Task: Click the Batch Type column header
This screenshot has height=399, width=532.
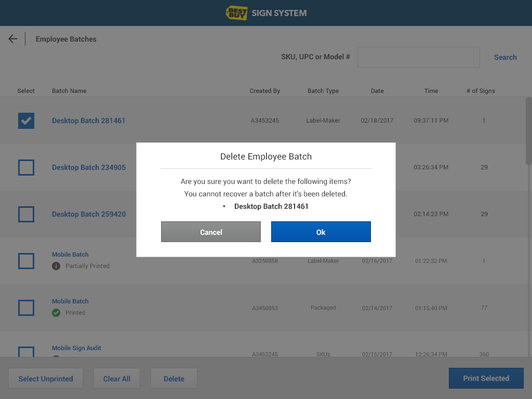Action: click(323, 91)
